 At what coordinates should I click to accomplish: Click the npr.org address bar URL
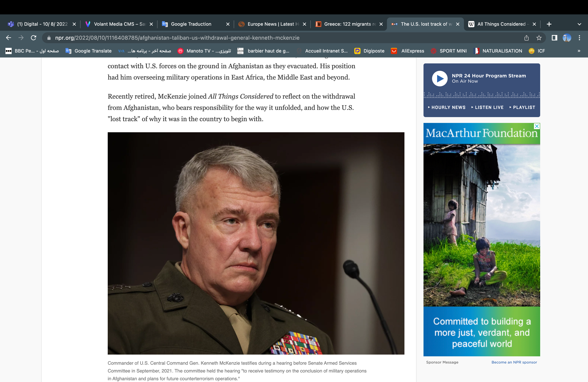point(177,38)
